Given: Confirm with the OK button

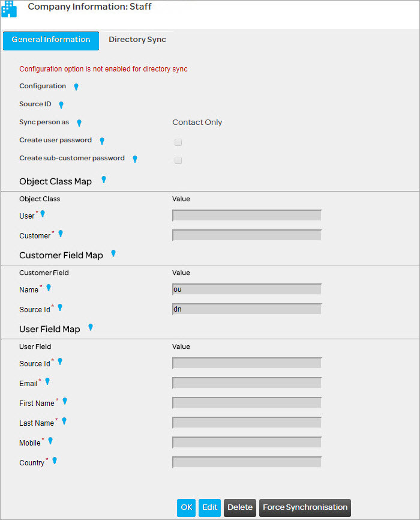Looking at the screenshot, I should (x=187, y=507).
